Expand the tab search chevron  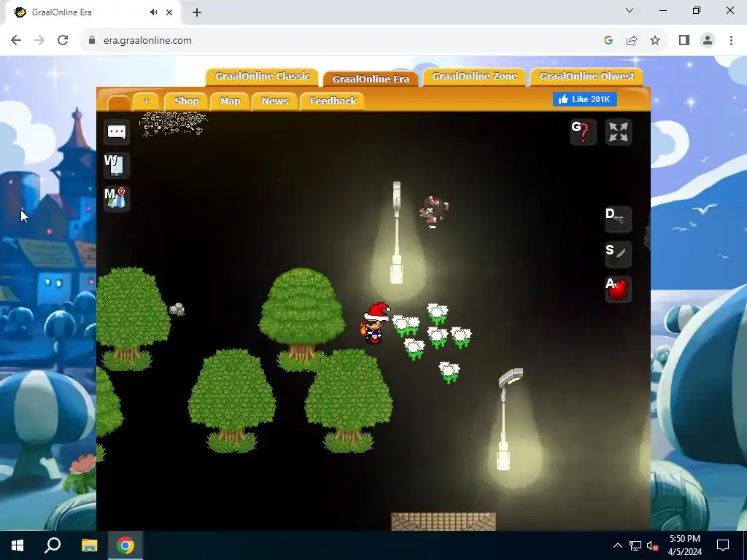click(x=630, y=10)
